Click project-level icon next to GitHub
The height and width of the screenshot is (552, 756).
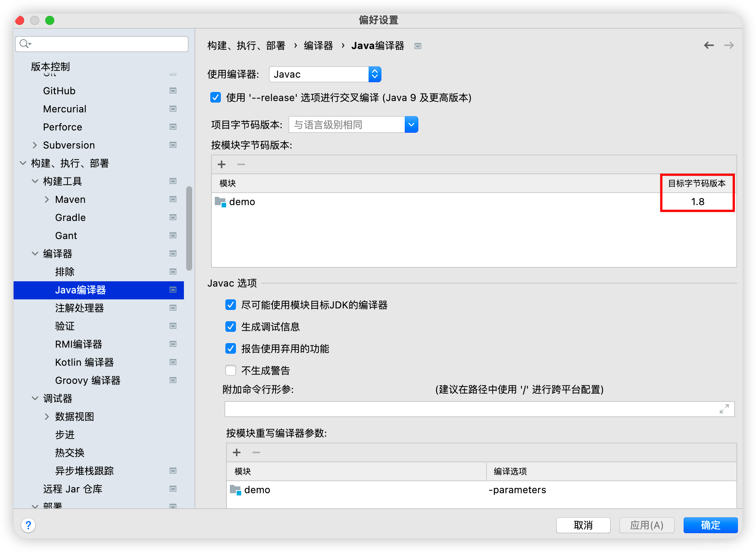point(173,91)
